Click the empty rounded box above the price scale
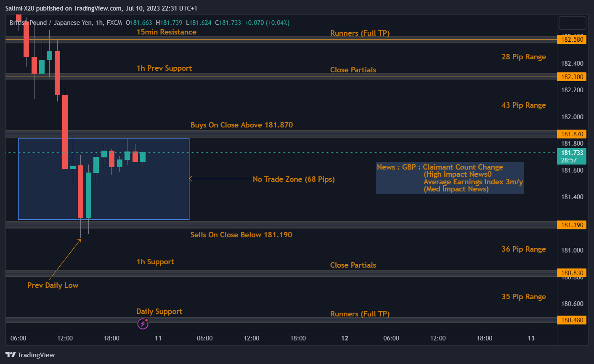The image size is (594, 364). [572, 23]
